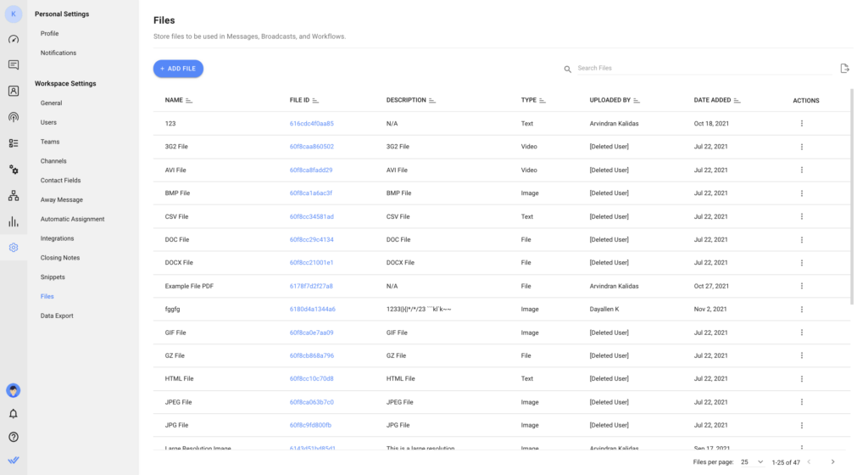Go to previous page of files

[809, 461]
